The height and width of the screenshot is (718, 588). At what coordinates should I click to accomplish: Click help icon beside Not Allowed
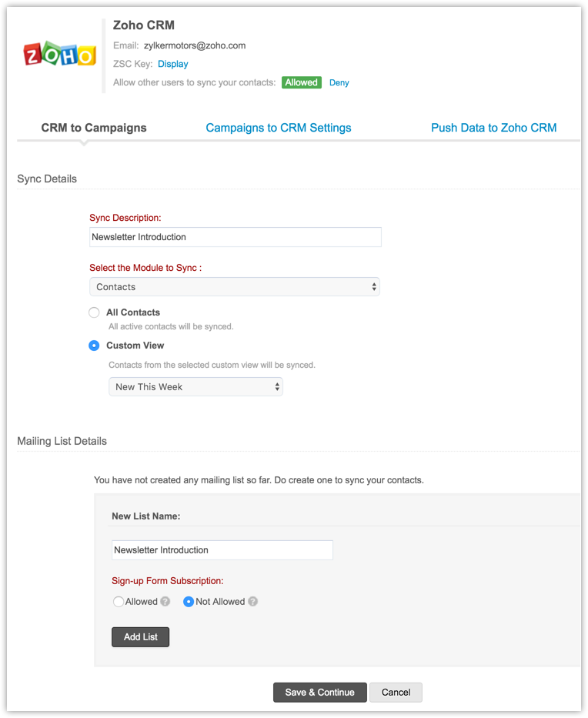point(253,602)
